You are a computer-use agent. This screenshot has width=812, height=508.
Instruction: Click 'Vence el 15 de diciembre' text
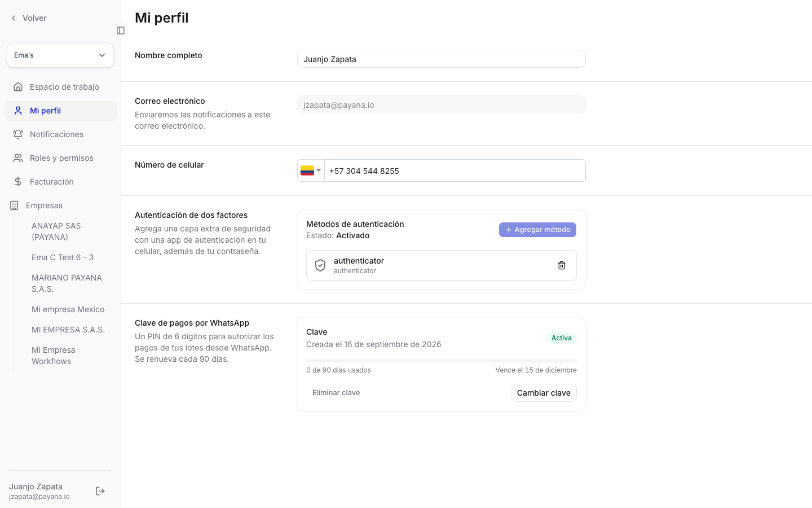pyautogui.click(x=536, y=370)
